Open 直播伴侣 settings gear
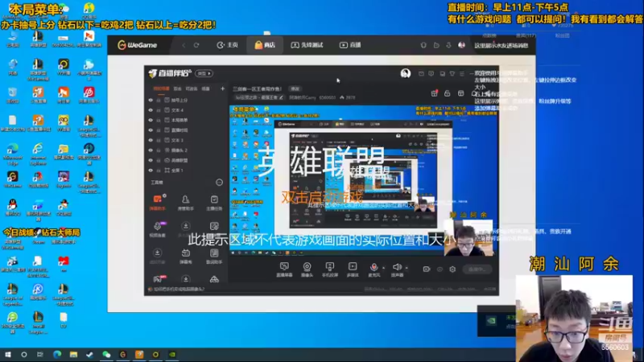The width and height of the screenshot is (644, 362). 452,269
